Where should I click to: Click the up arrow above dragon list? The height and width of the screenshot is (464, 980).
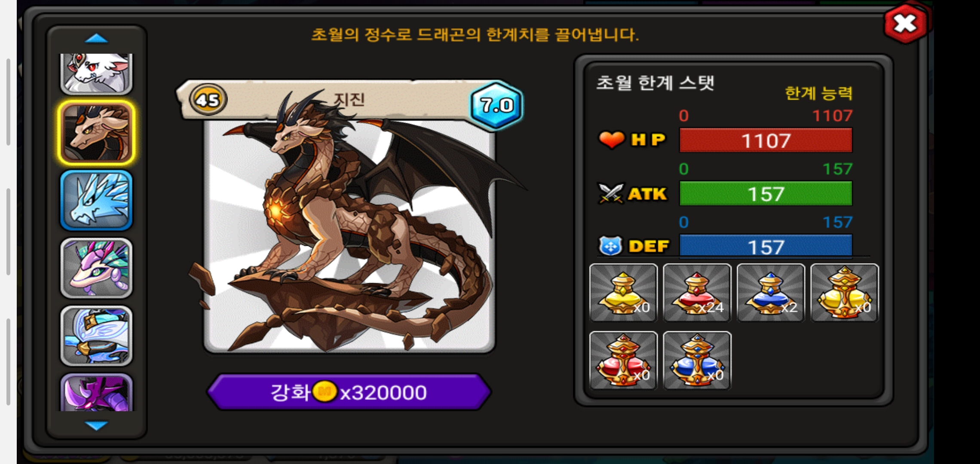(x=96, y=39)
